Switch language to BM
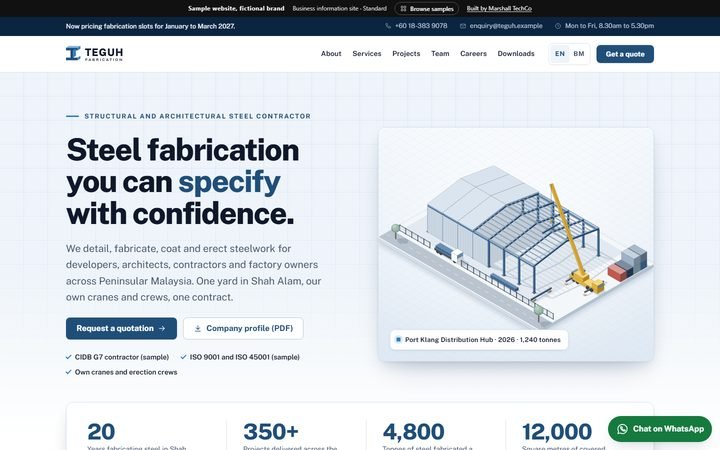Viewport: 720px width, 450px height. 579,54
